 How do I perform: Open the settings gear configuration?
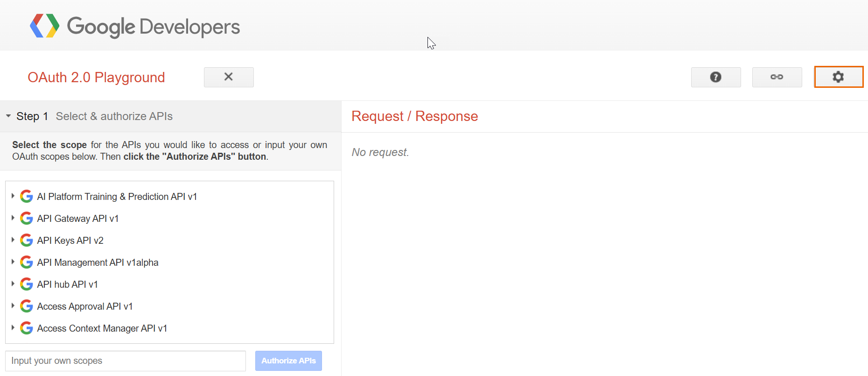point(838,77)
